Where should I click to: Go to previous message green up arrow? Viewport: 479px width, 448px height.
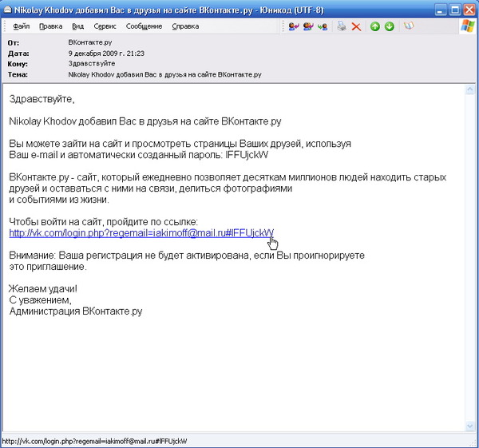[x=375, y=26]
